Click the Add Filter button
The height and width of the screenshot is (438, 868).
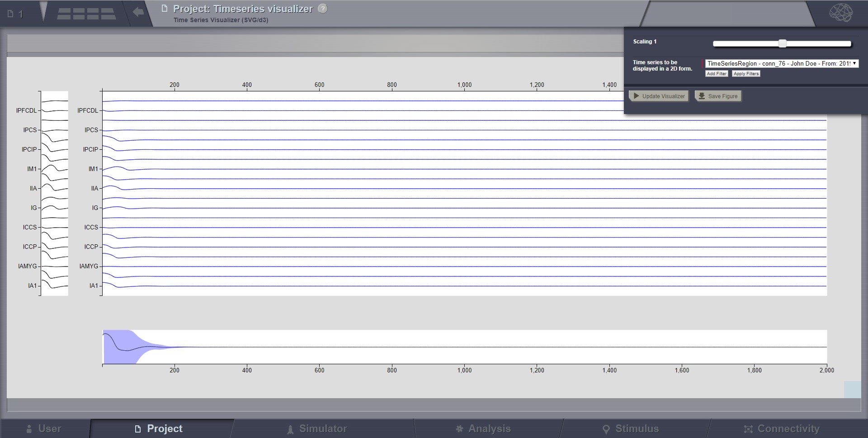717,73
